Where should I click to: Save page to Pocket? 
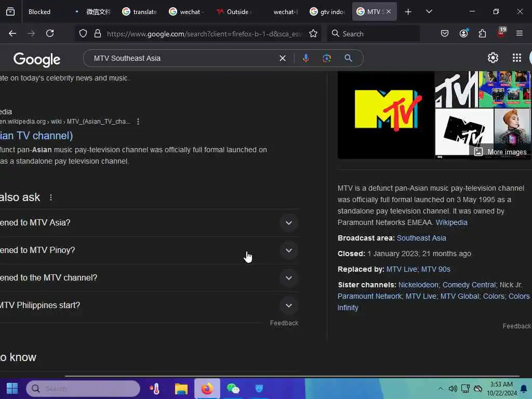pyautogui.click(x=445, y=33)
